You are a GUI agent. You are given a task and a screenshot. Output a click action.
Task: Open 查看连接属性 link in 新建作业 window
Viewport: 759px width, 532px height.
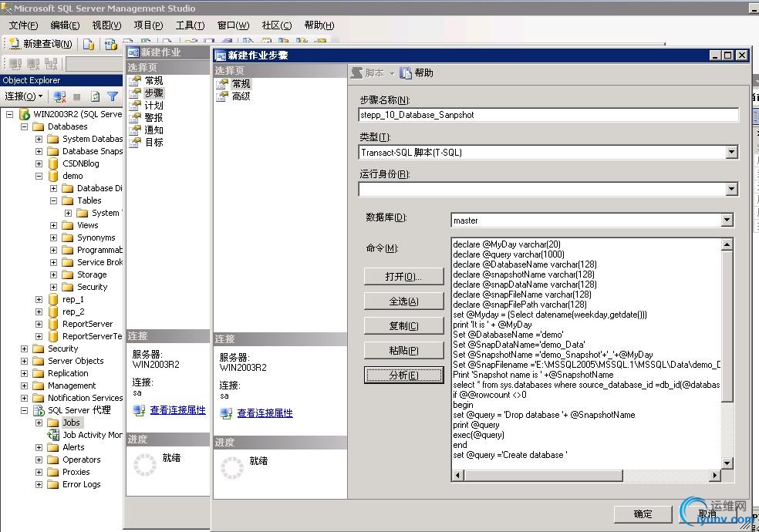coord(177,411)
